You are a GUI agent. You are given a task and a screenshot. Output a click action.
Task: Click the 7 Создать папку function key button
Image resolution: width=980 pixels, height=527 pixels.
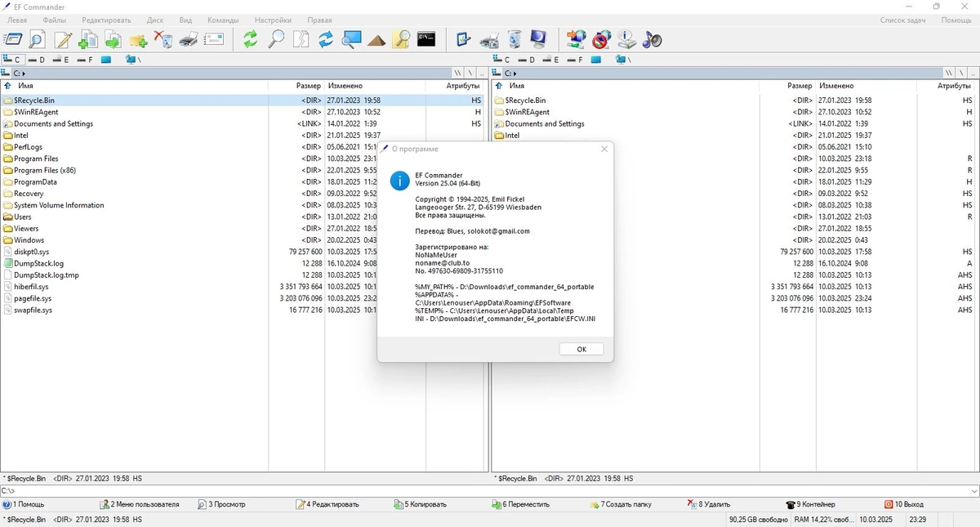(x=621, y=504)
